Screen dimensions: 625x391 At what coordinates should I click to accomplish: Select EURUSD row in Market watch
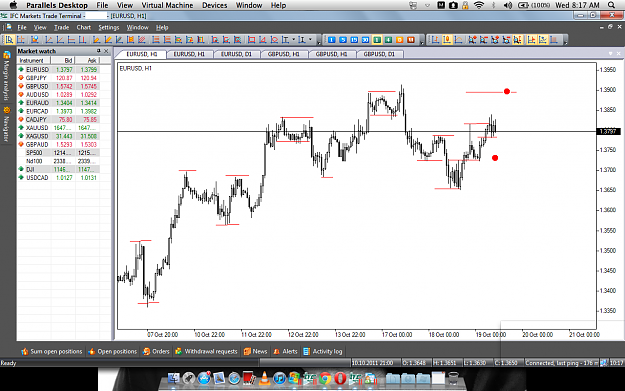(x=58, y=69)
